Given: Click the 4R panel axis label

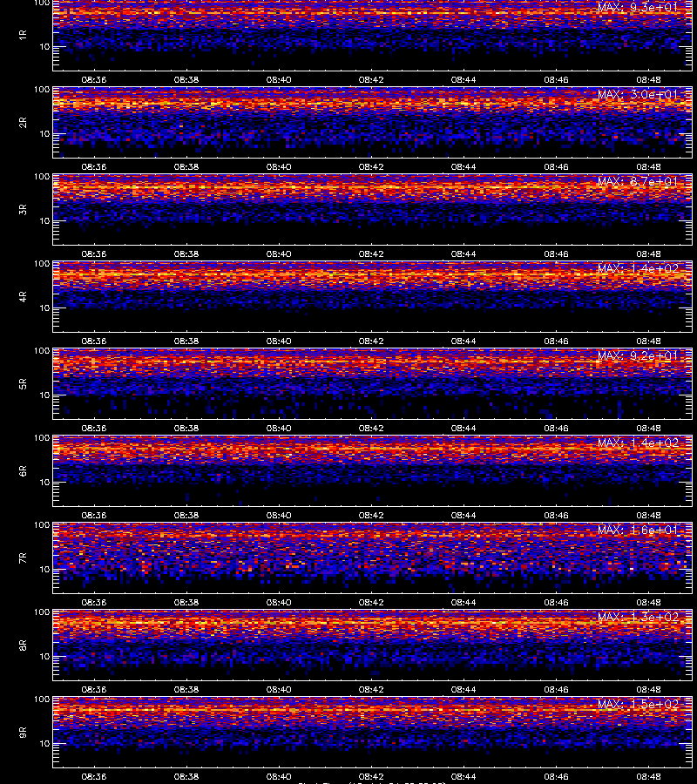Looking at the screenshot, I should 23,296.
